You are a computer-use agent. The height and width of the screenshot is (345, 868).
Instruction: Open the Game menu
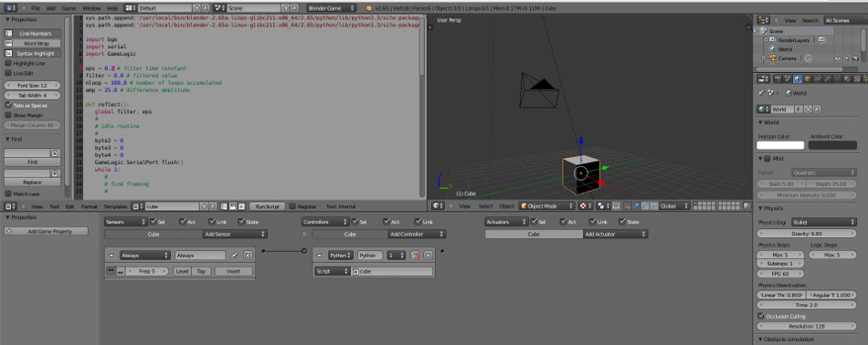point(69,9)
